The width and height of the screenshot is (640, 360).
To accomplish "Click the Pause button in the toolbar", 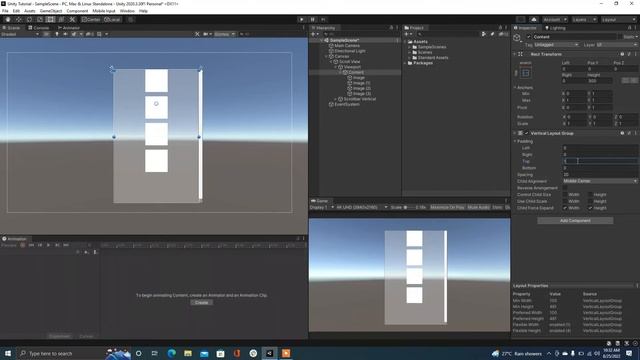I will (313, 19).
